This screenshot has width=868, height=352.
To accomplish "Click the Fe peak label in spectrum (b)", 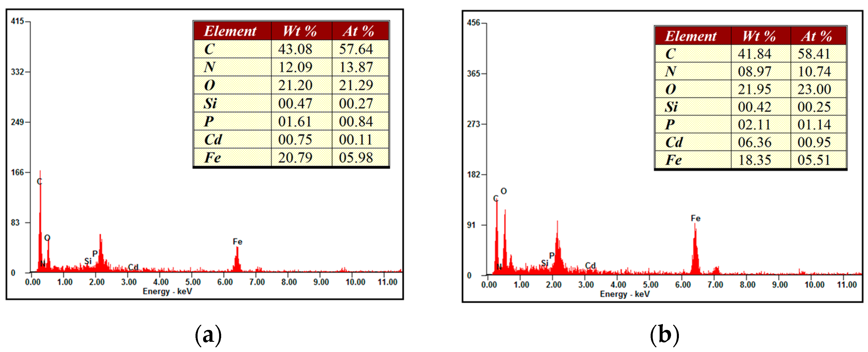I will point(696,218).
